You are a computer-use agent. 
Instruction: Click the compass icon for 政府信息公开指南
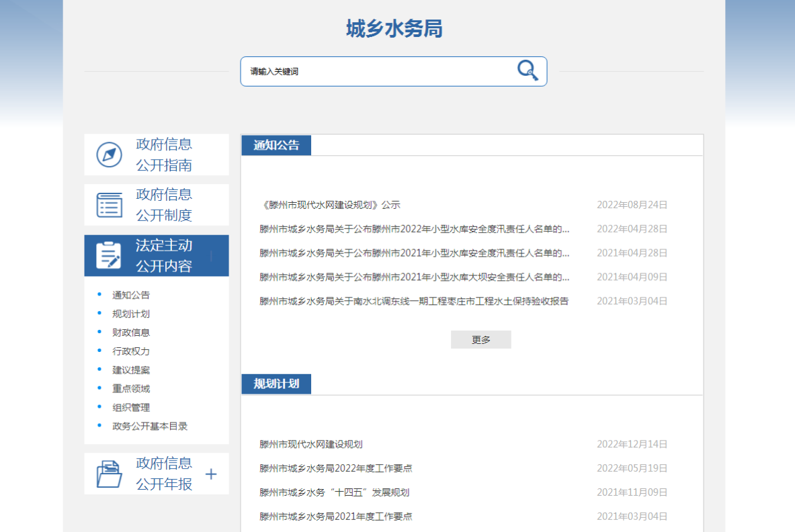[x=109, y=154]
